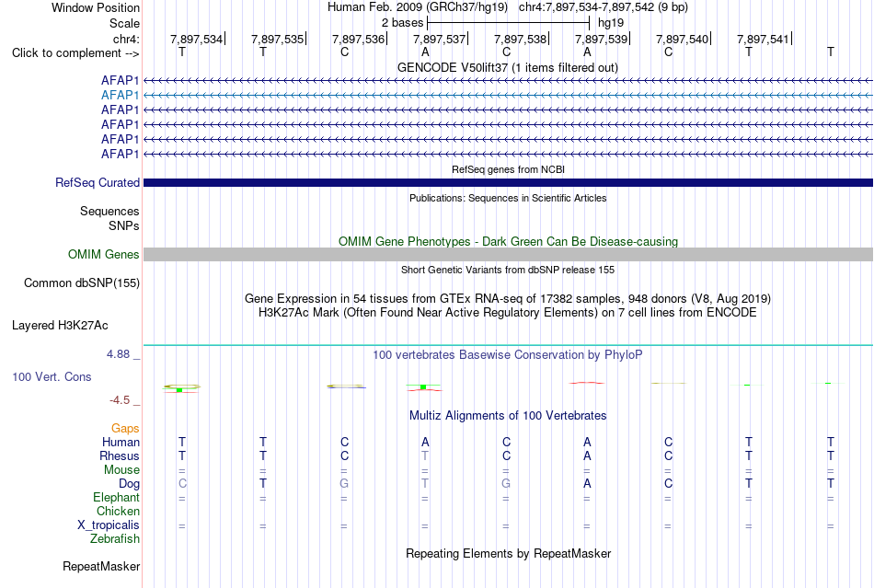
Task: Click the -4.5 PhyloP lower value
Action: pyautogui.click(x=120, y=400)
